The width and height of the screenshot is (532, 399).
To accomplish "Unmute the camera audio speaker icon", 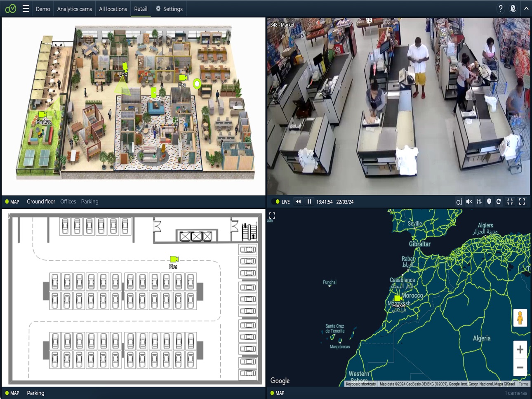I will point(469,202).
